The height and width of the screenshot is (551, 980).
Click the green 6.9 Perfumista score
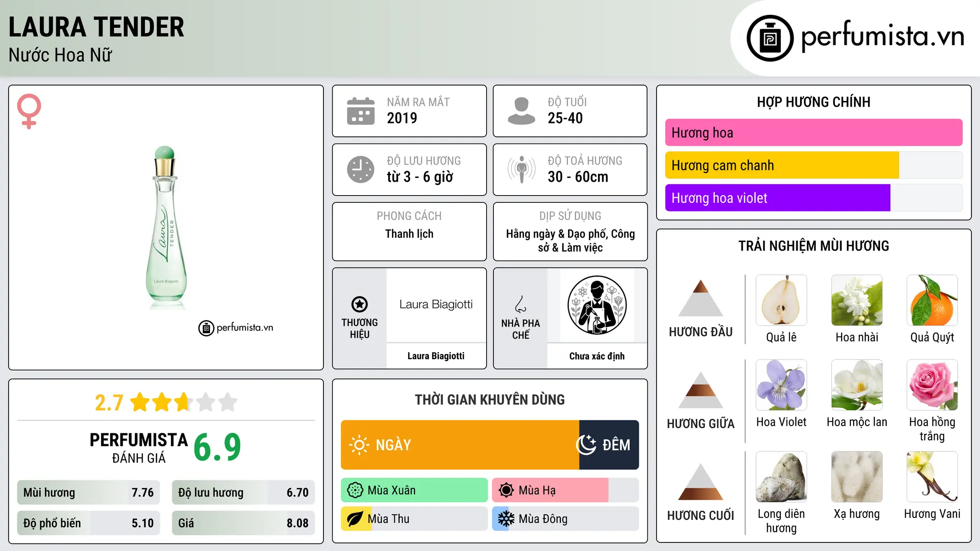(217, 448)
